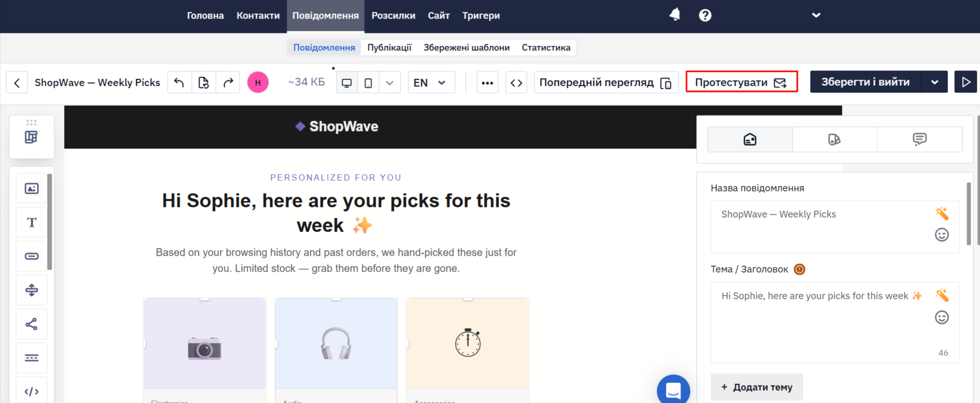Select the Image block
Viewport: 980px width, 403px height.
coord(31,188)
